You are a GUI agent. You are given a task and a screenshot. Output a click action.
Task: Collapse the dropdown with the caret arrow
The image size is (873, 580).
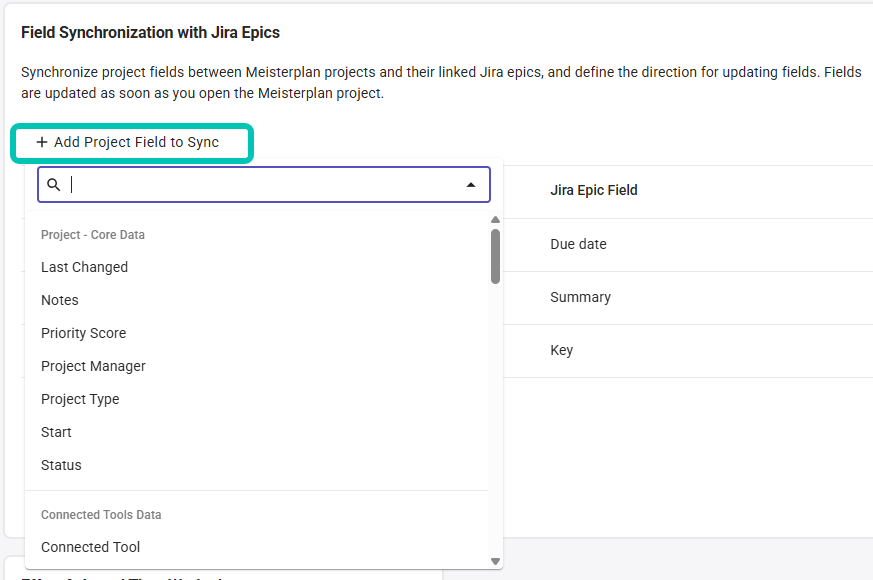[x=471, y=185]
